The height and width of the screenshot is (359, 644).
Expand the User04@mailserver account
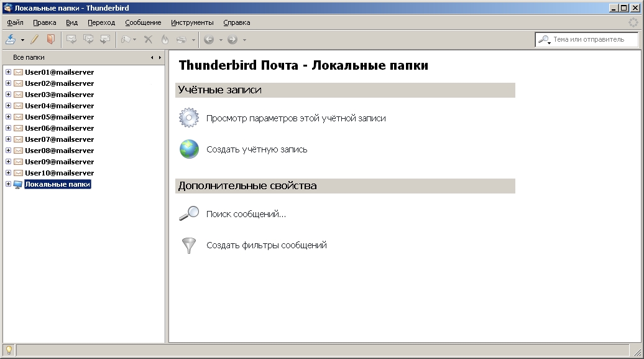tap(8, 106)
